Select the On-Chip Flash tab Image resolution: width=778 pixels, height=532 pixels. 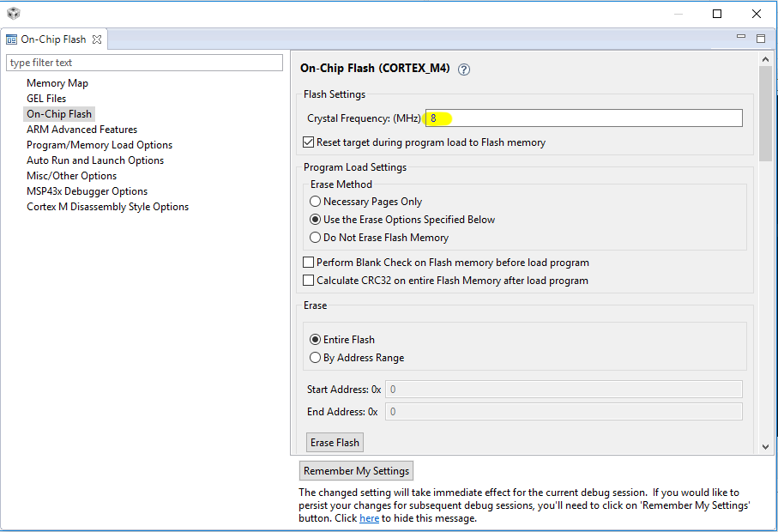[x=53, y=39]
